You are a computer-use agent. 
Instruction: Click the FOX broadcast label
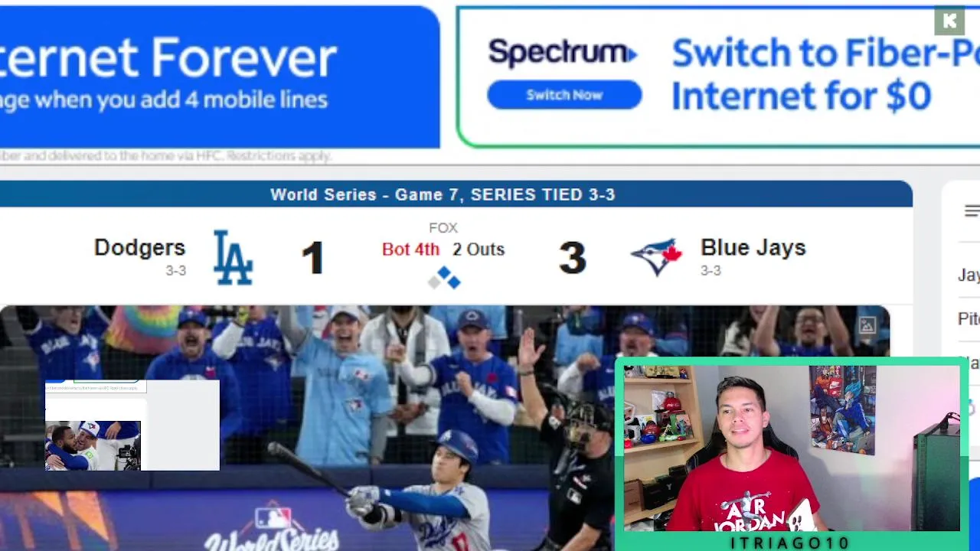tap(443, 228)
